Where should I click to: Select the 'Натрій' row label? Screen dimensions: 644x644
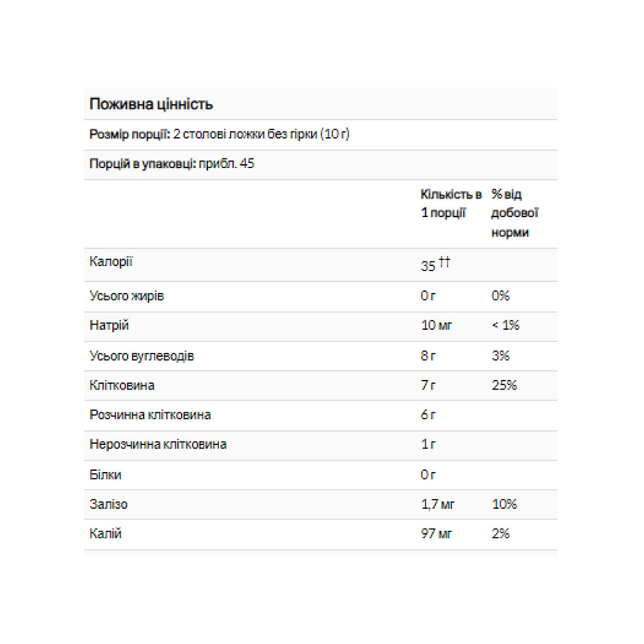pyautogui.click(x=109, y=325)
